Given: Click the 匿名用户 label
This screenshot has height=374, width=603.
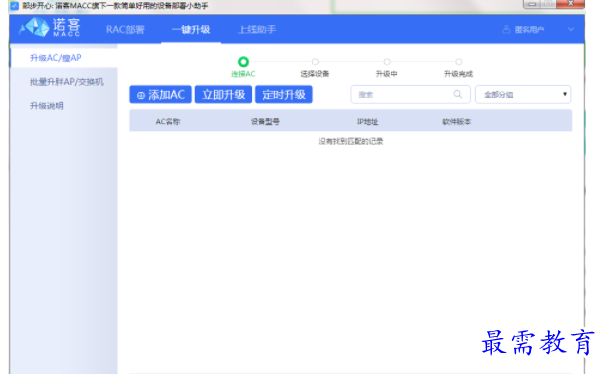Looking at the screenshot, I should [x=529, y=30].
